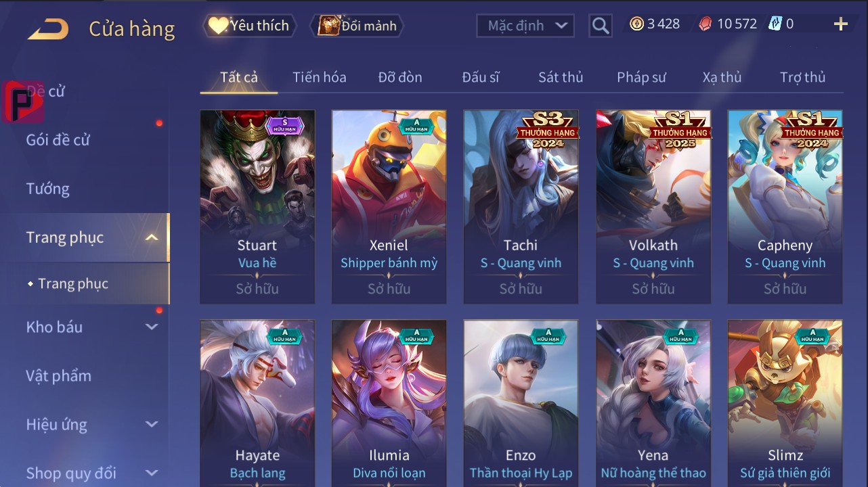
Task: Select the Tiến hóa tab
Action: point(320,77)
